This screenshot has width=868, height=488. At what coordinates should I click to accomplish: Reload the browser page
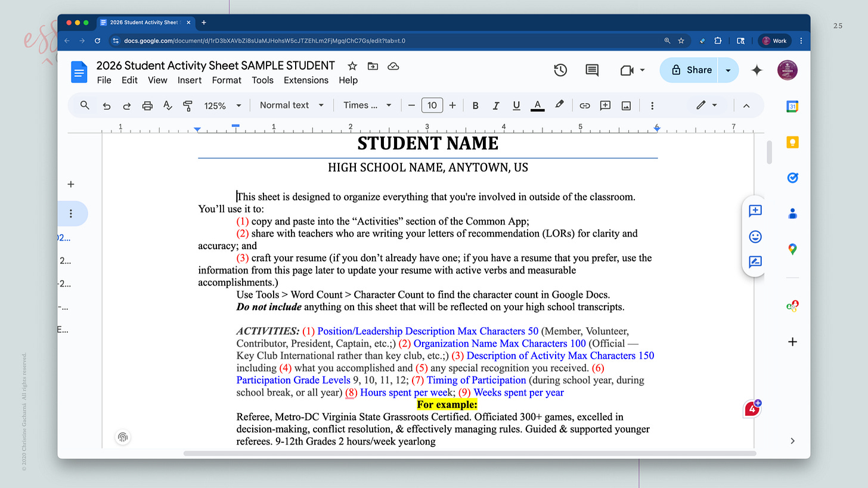(x=98, y=41)
